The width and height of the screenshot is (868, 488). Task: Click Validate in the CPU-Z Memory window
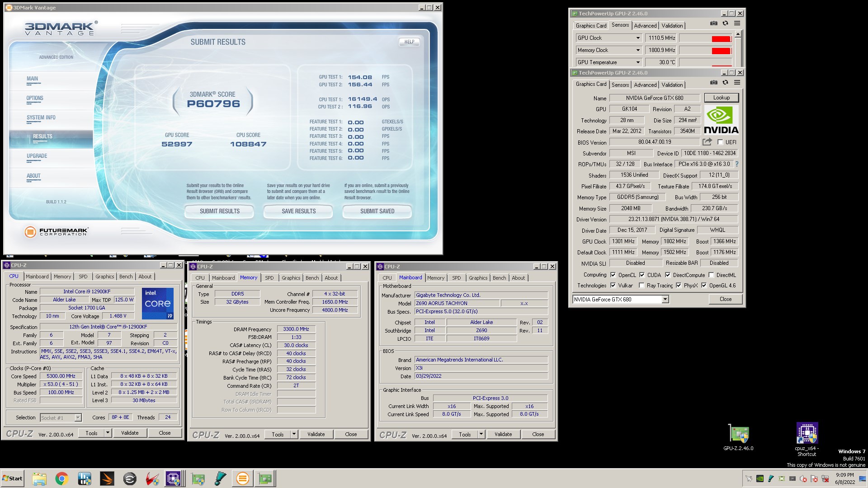(316, 434)
